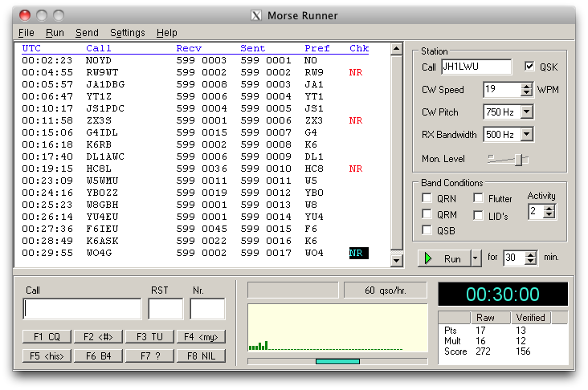Click the UTC column header

[x=31, y=48]
